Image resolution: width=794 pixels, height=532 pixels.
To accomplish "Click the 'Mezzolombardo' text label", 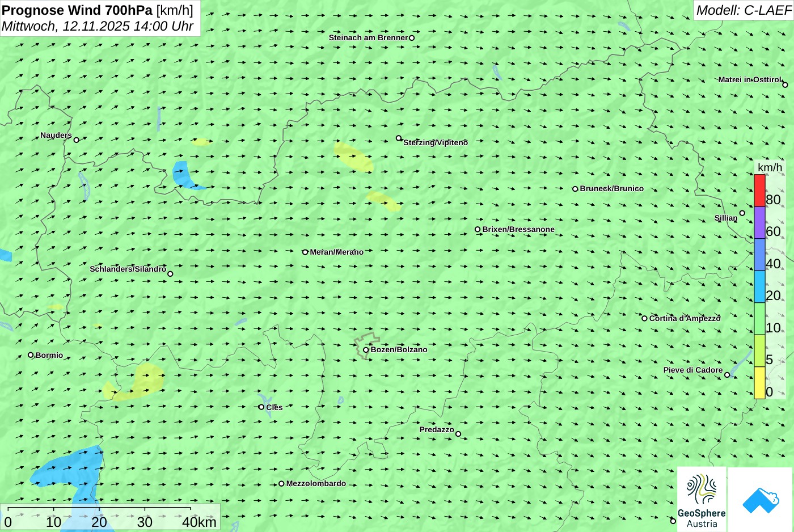I will [316, 484].
